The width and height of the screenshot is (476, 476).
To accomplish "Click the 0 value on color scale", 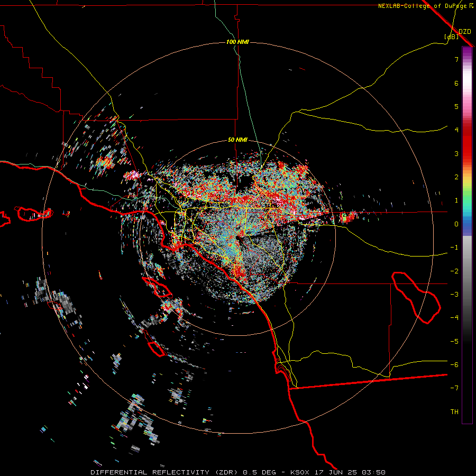I will point(456,224).
